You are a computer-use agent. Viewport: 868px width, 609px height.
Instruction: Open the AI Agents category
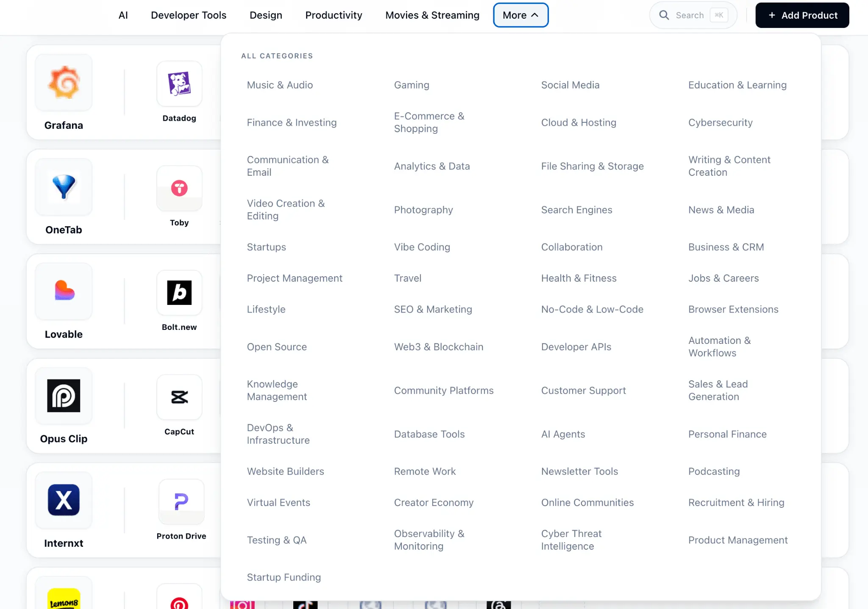coord(563,434)
